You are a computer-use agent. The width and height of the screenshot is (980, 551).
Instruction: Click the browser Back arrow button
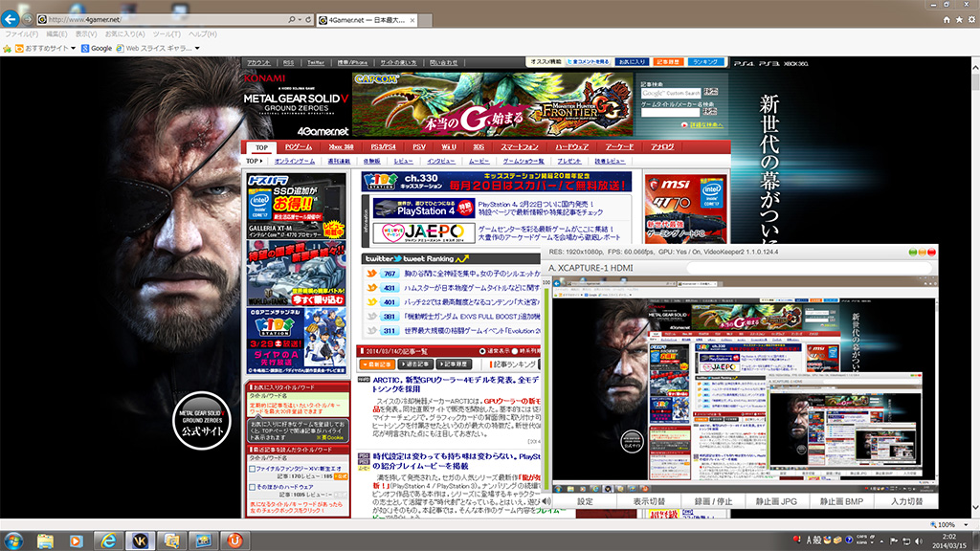[10, 19]
